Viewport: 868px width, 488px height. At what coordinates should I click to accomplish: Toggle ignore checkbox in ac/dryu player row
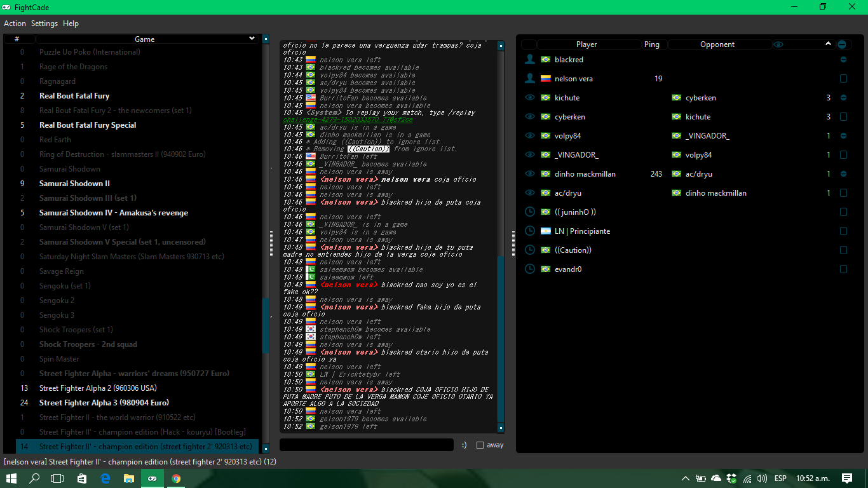tap(843, 193)
